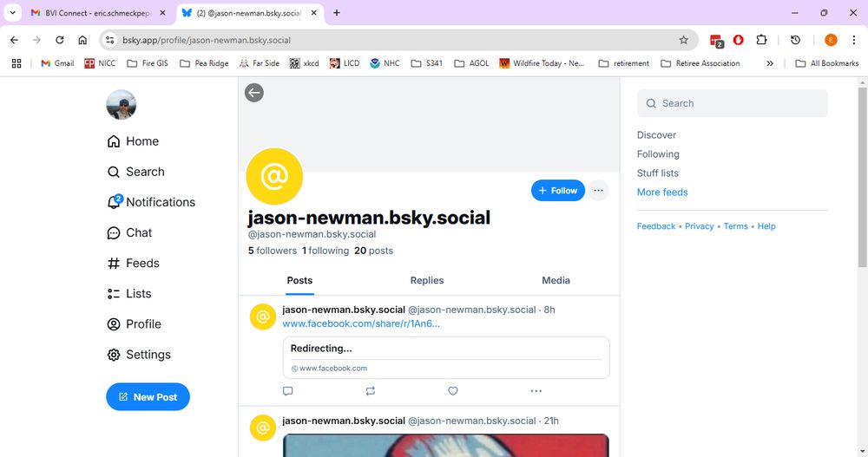
Task: Like the 8h facebook post
Action: [x=453, y=391]
